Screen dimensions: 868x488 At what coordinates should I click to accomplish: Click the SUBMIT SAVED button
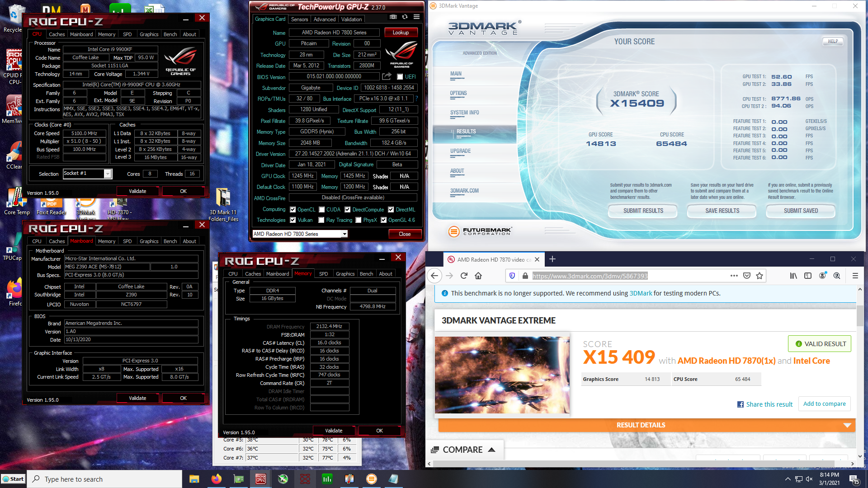tap(801, 211)
